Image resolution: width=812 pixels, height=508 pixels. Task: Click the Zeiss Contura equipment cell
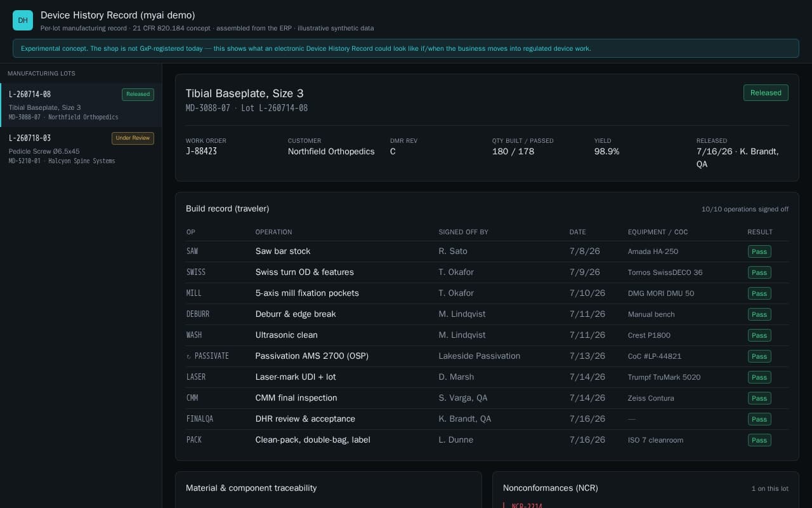pos(651,398)
